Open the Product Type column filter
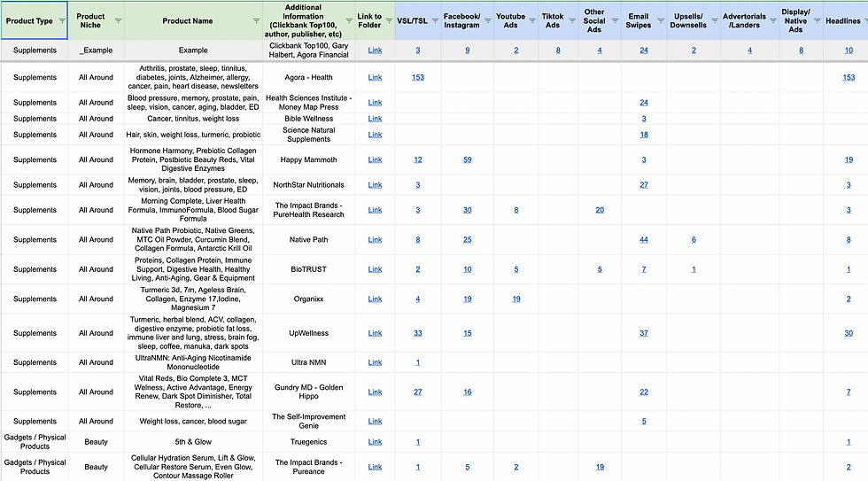Image resolution: width=868 pixels, height=481 pixels. click(x=62, y=21)
